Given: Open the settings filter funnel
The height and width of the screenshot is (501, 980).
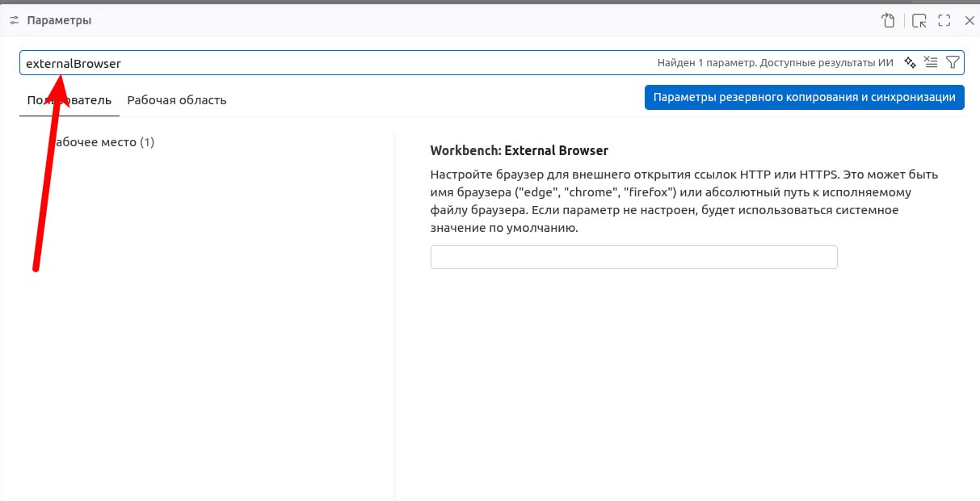Looking at the screenshot, I should (953, 62).
